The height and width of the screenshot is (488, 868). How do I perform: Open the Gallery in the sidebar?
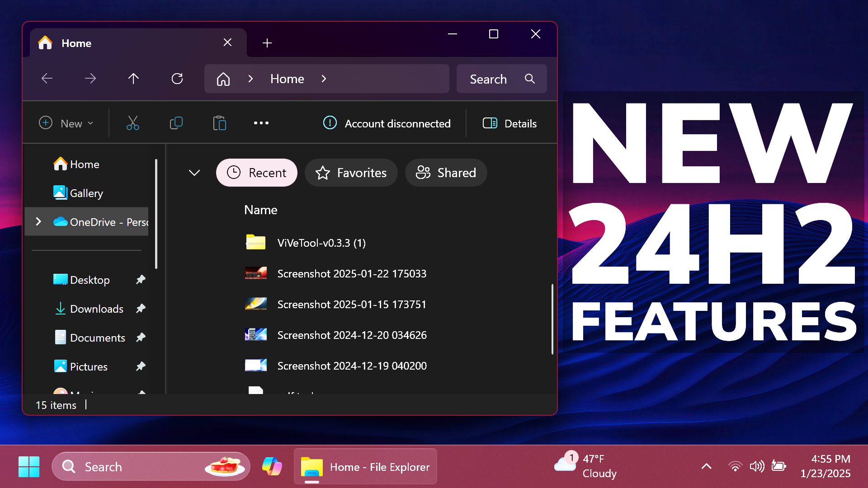tap(86, 193)
